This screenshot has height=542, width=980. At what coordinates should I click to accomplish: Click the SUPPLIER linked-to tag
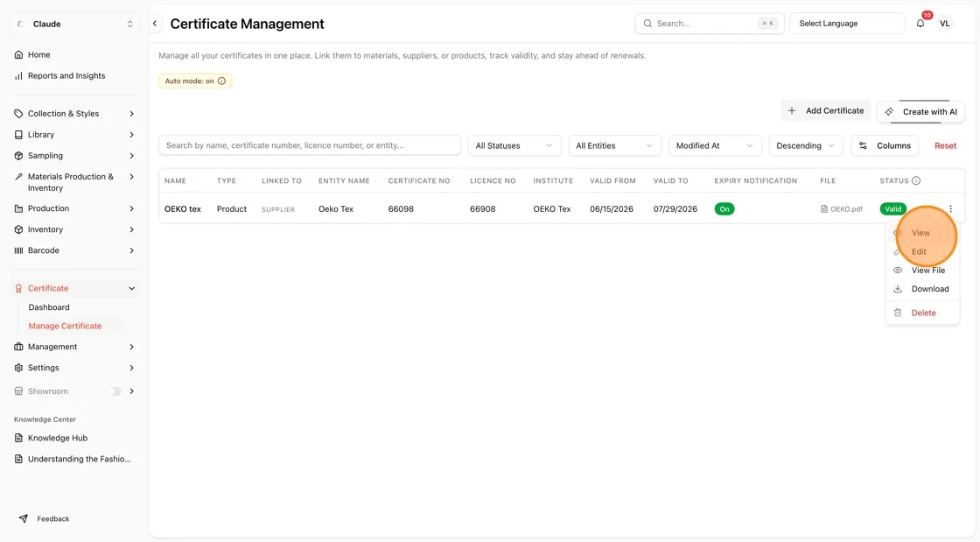[278, 209]
